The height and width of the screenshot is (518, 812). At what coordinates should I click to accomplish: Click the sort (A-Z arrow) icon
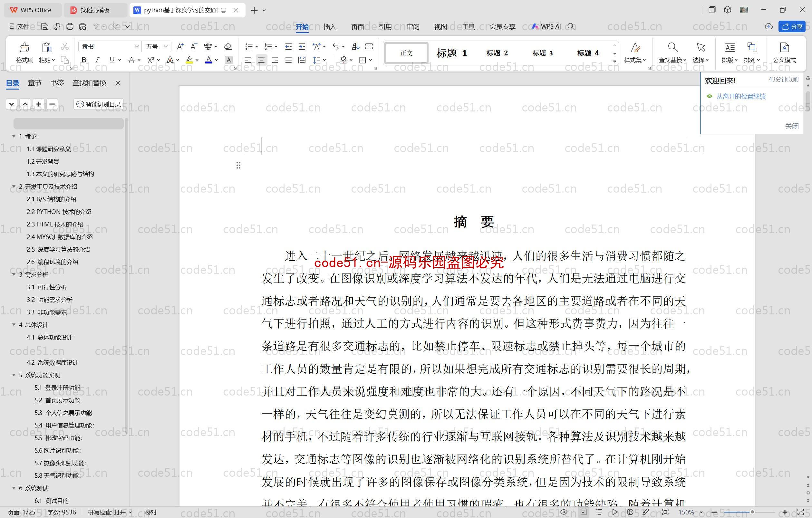[355, 46]
